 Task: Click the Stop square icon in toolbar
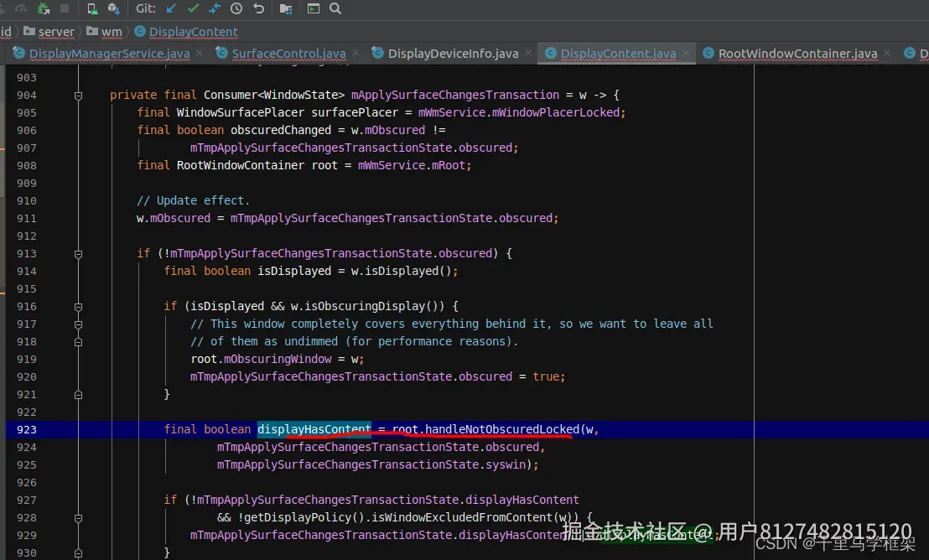pyautogui.click(x=65, y=8)
